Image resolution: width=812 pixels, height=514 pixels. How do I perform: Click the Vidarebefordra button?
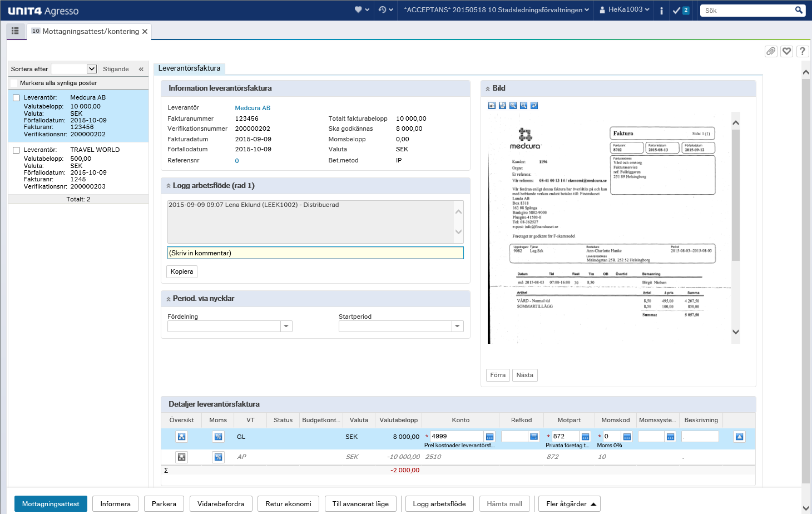pyautogui.click(x=221, y=504)
